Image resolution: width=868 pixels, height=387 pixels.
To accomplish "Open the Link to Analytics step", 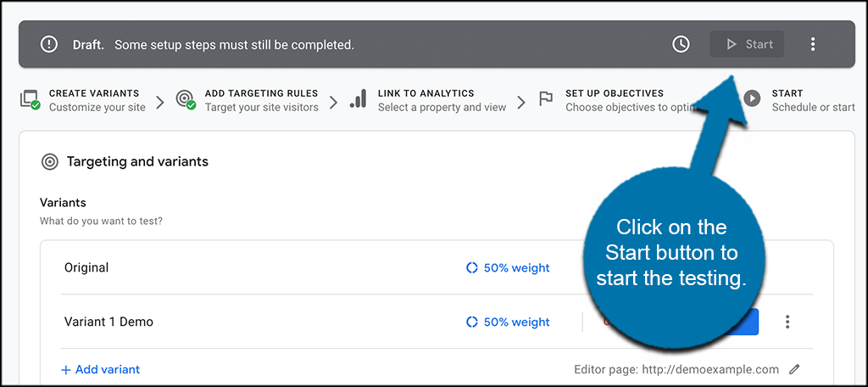I will [428, 100].
